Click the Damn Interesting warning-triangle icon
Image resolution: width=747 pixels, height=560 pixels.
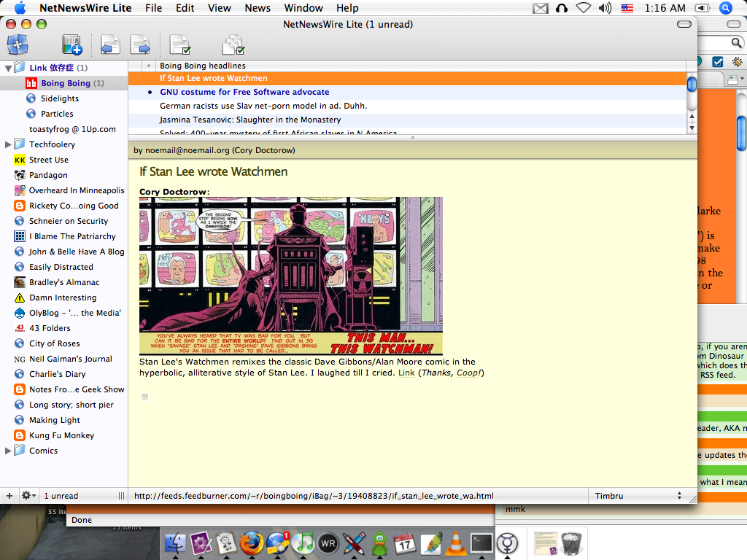pos(20,298)
